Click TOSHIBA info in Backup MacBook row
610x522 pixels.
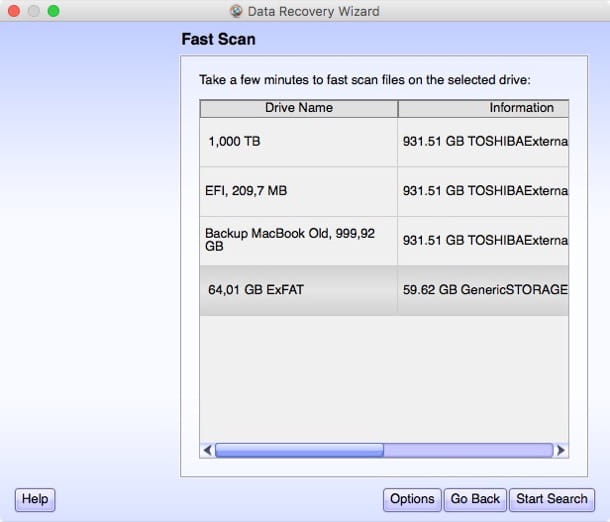[483, 241]
